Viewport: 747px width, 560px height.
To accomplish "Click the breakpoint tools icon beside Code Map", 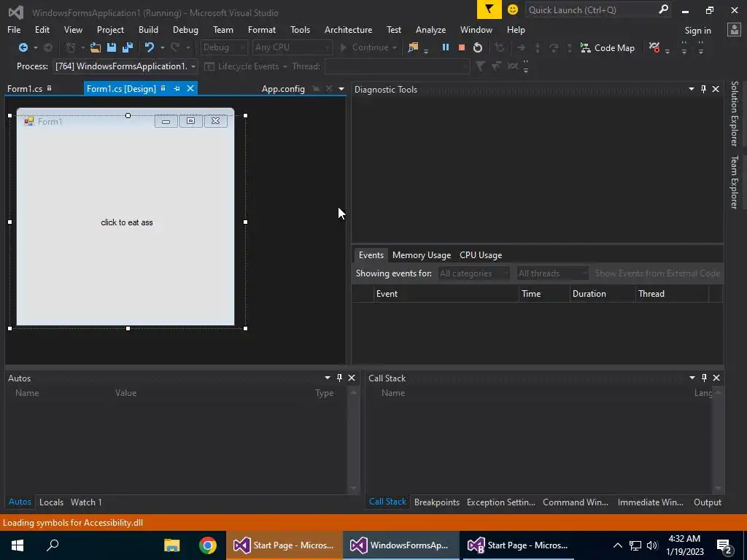I will click(x=654, y=47).
